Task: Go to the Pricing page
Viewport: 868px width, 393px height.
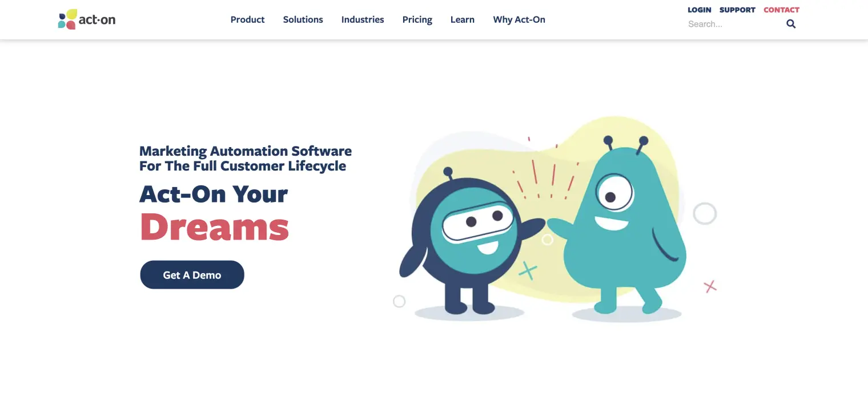Action: pyautogui.click(x=417, y=19)
